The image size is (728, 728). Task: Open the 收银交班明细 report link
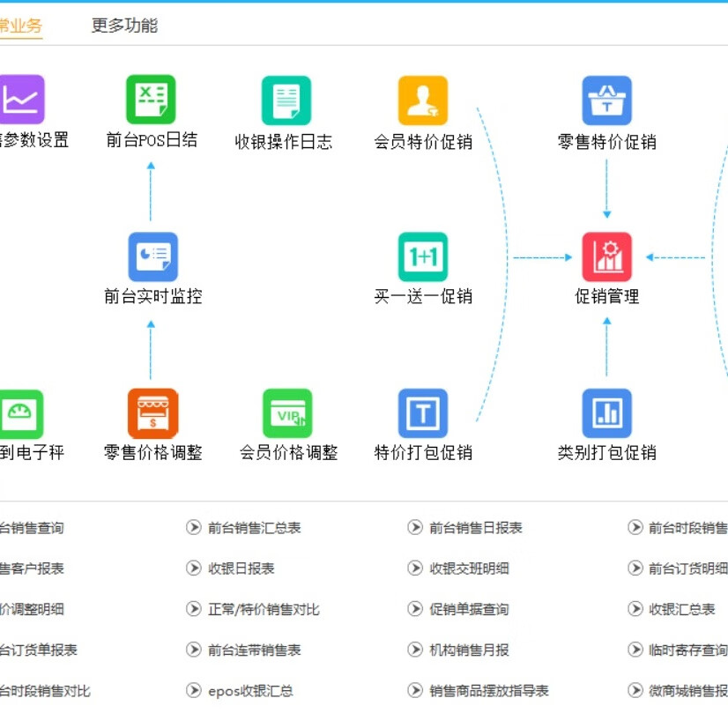(469, 568)
